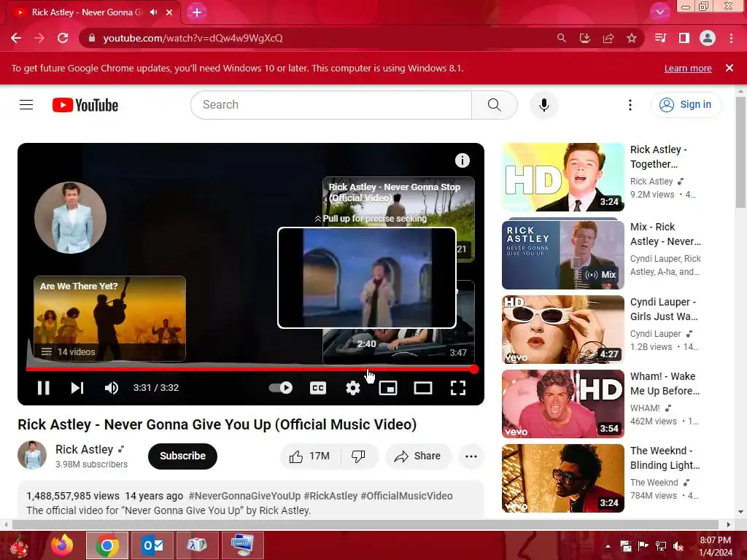Viewport: 747px width, 560px height.
Task: Share this video
Action: (417, 456)
